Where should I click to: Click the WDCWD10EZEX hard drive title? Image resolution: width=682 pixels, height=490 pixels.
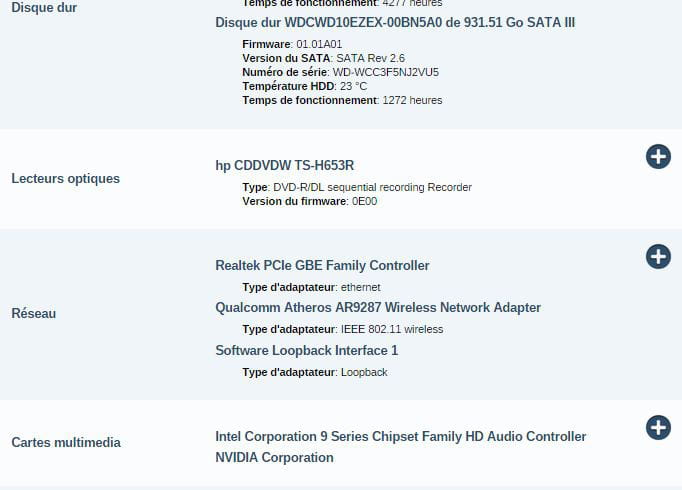click(x=395, y=22)
